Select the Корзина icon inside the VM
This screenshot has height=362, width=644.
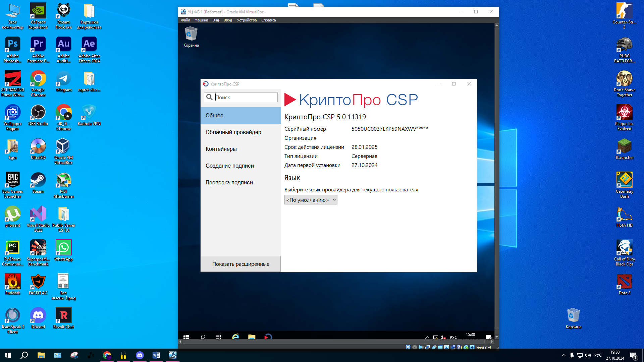tap(191, 37)
